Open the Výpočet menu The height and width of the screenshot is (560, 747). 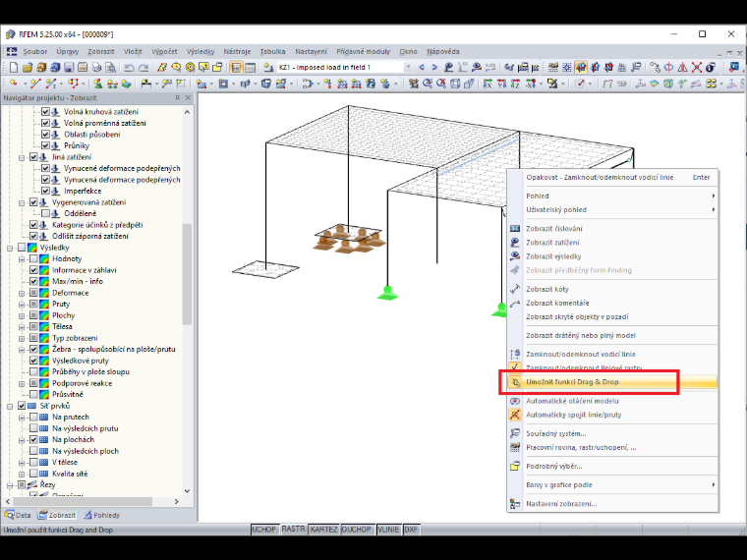click(164, 51)
